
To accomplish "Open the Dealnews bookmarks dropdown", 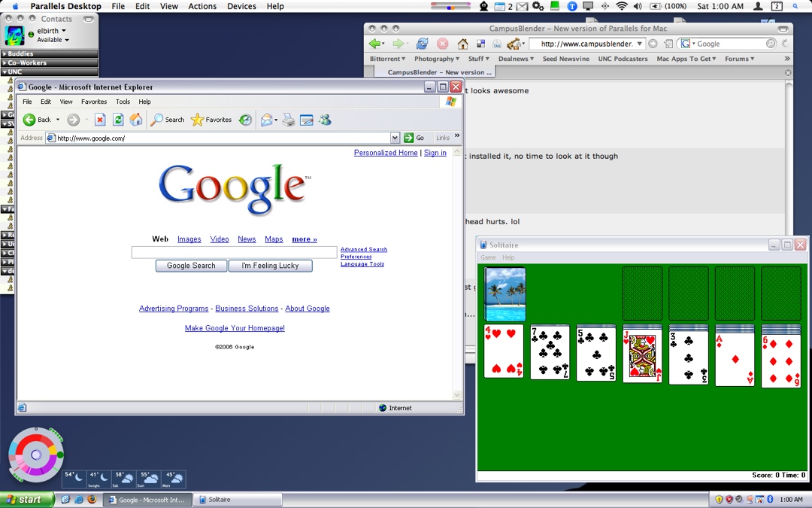I will [516, 59].
